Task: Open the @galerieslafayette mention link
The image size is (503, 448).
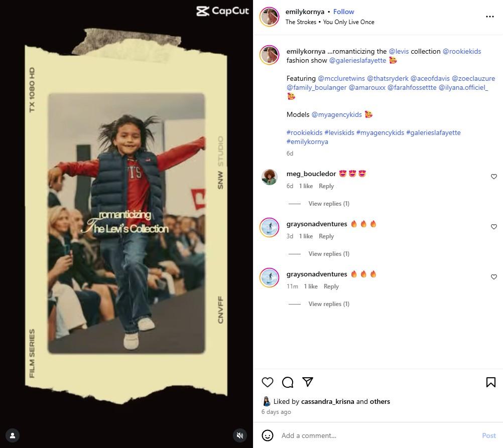Action: [357, 60]
